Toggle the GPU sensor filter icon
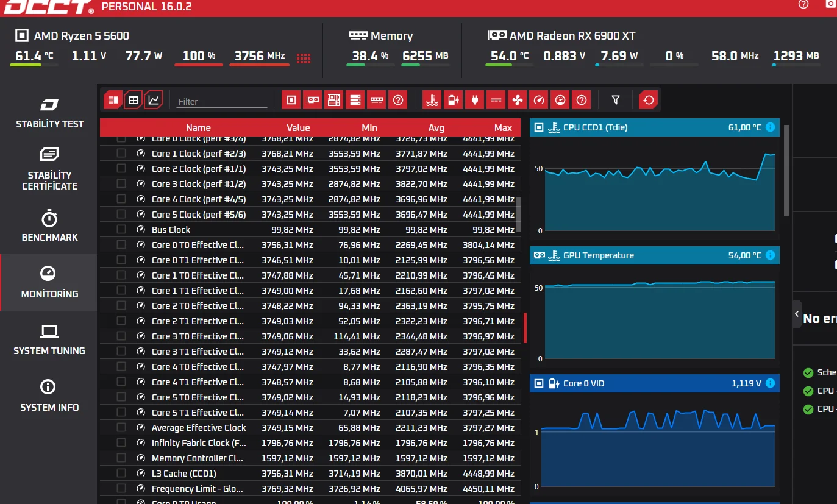Viewport: 837px width, 504px height. point(313,99)
